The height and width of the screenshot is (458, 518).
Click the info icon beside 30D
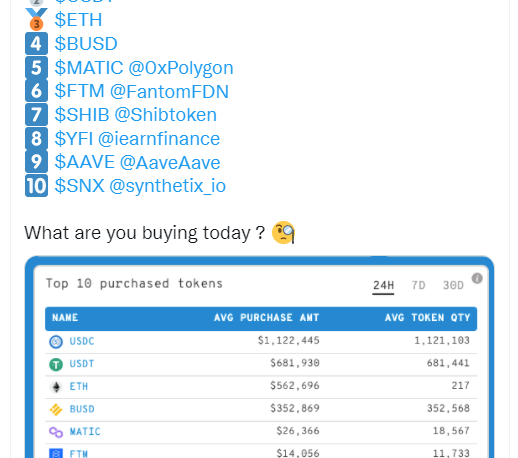pos(477,278)
